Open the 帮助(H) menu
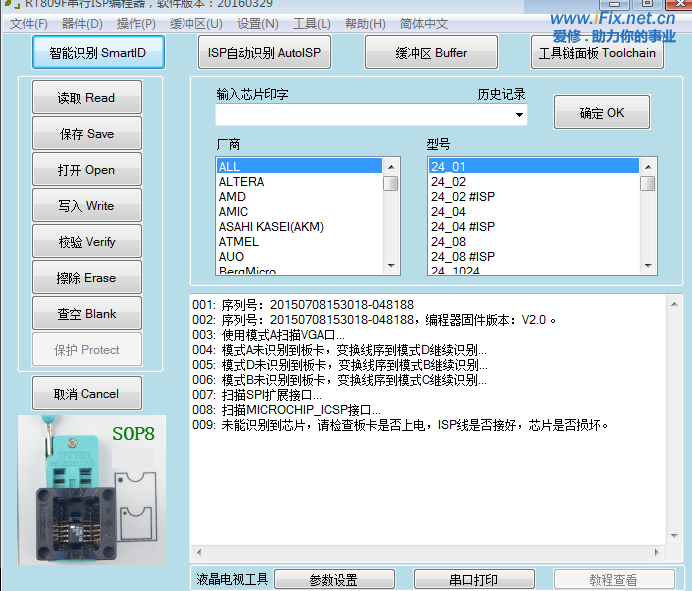The height and width of the screenshot is (591, 692). [365, 23]
